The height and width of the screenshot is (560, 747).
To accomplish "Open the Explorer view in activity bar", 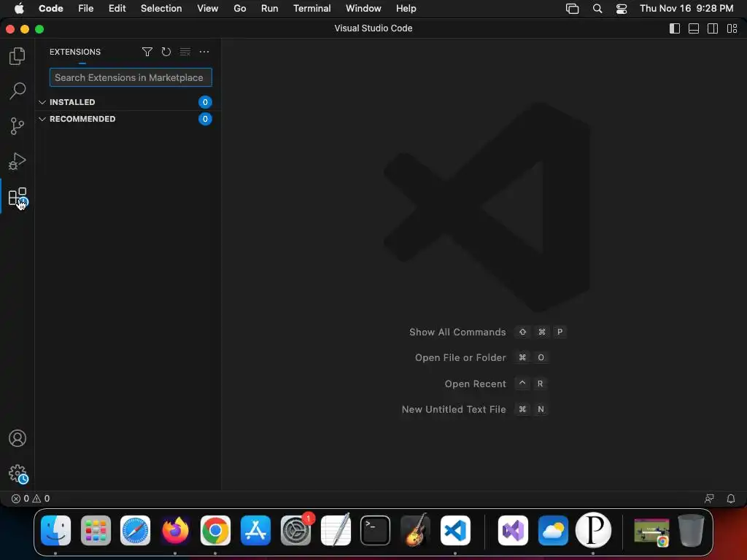I will click(x=18, y=56).
